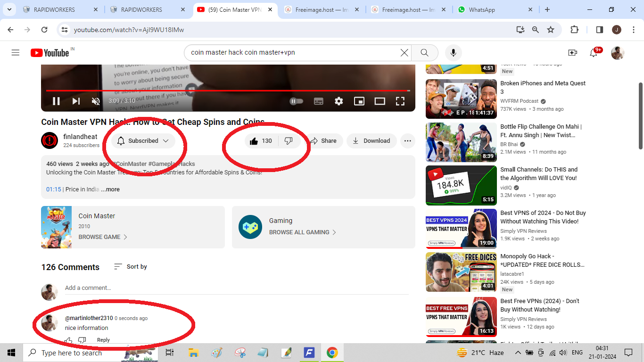This screenshot has width=644, height=362.
Task: Like the nice information comment
Action: [x=69, y=340]
